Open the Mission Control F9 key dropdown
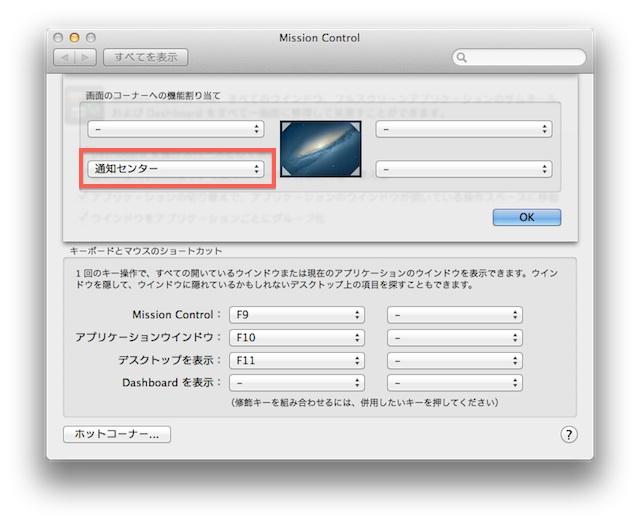 click(297, 315)
